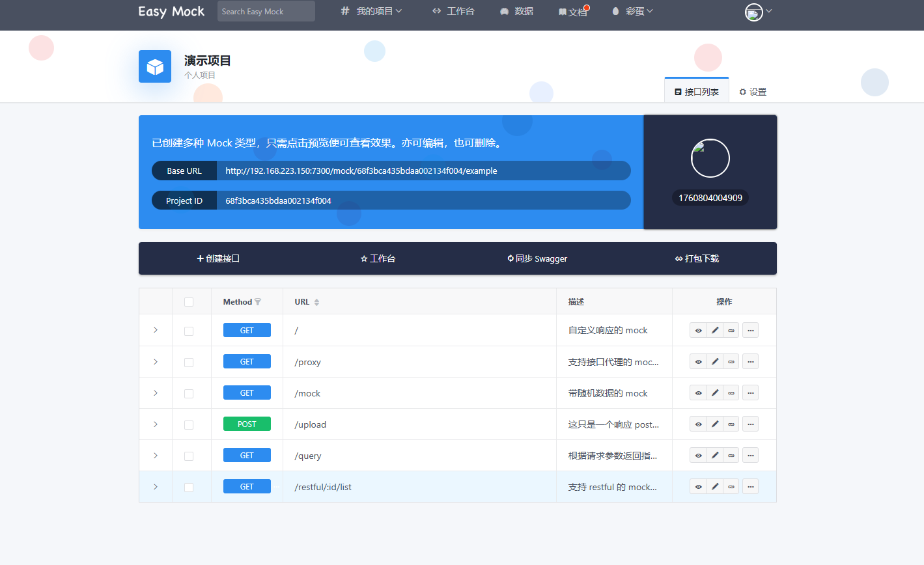924x565 pixels.
Task: Preview the /upload interface with eye icon
Action: 698,424
